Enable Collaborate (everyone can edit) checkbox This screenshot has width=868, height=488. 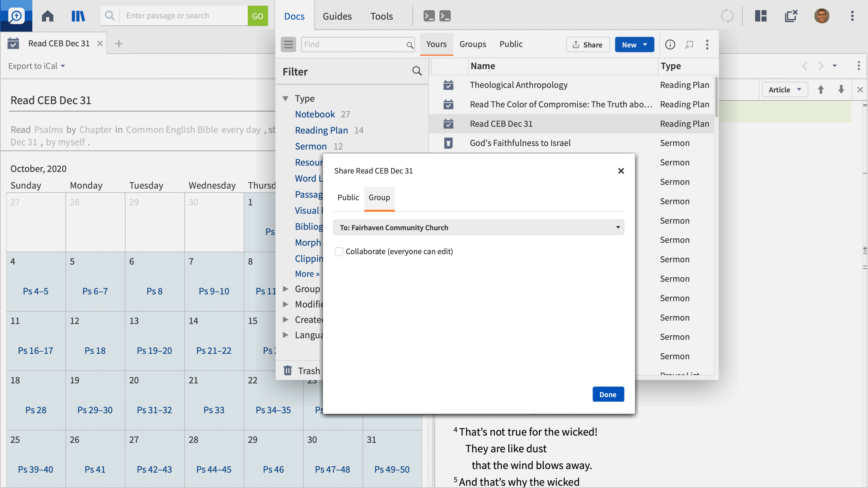pos(339,252)
